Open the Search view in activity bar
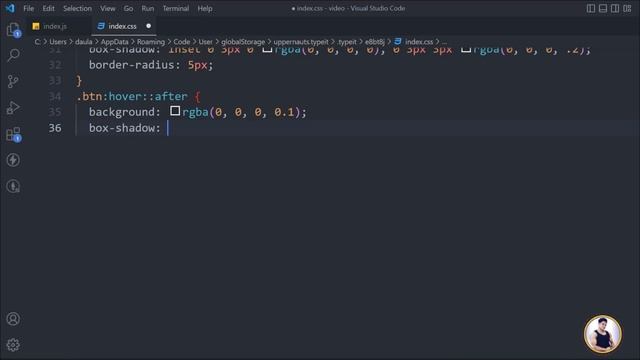Screen dimensions: 640x360 tap(13, 55)
